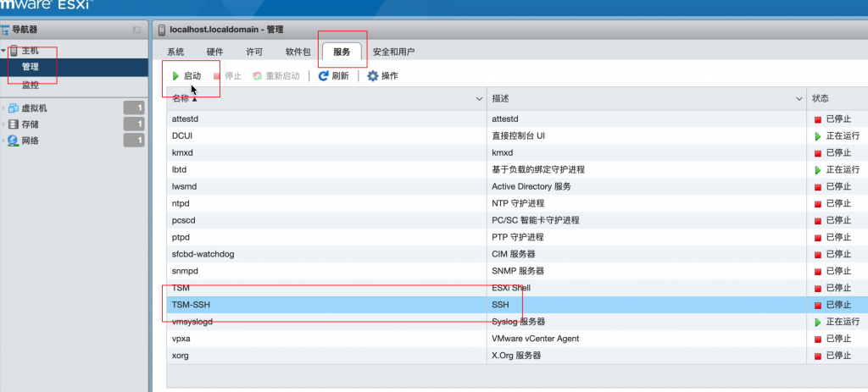This screenshot has width=868, height=392.
Task: Click the localhost.localdomain host icon in title
Action: pyautogui.click(x=162, y=30)
